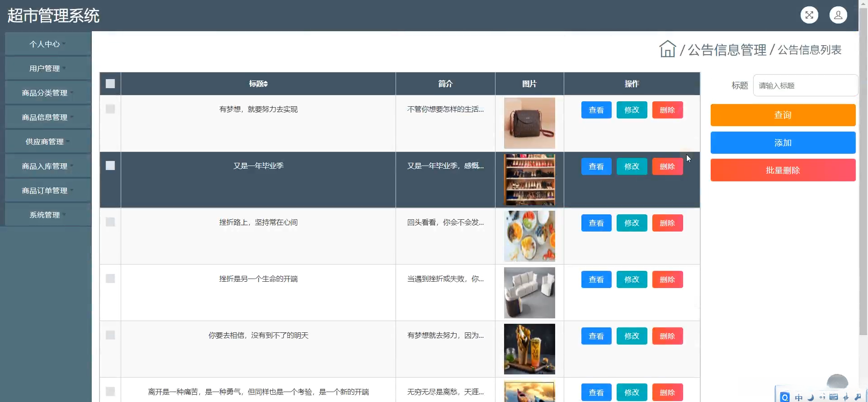This screenshot has width=868, height=402.
Task: Click the blue 添加 button
Action: point(783,143)
